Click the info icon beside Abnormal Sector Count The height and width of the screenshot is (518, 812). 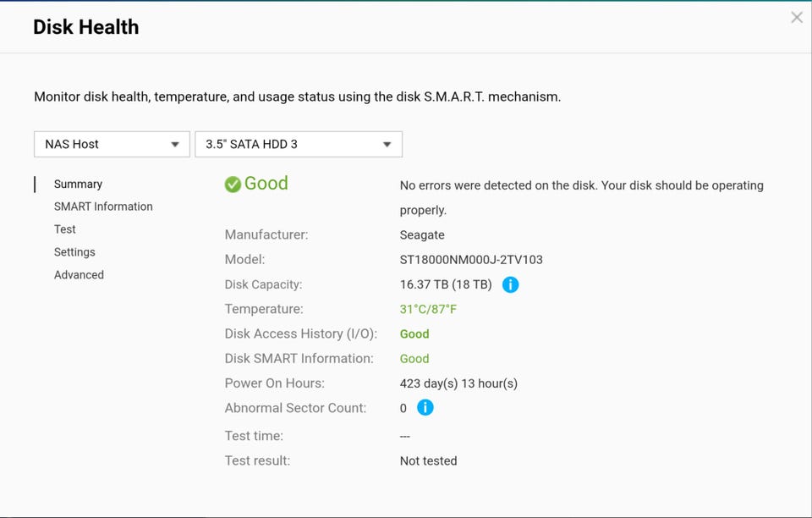425,408
